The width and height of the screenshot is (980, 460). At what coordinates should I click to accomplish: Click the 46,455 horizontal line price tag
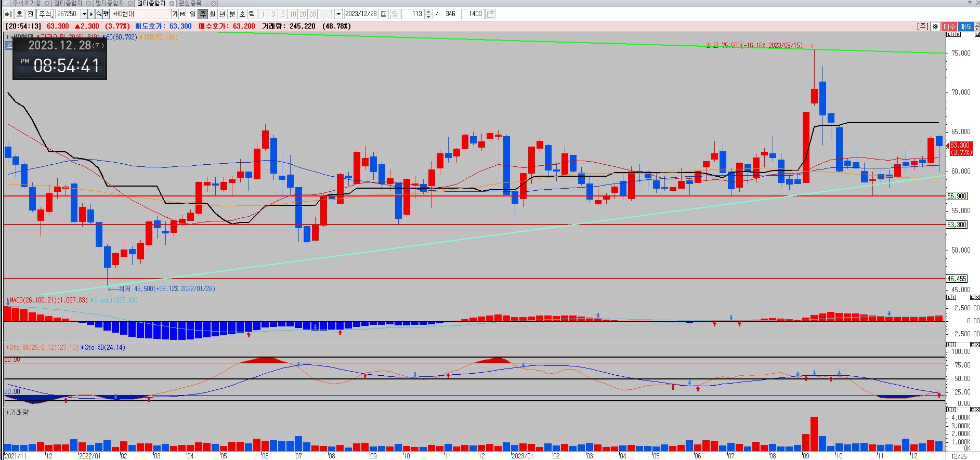click(x=957, y=279)
